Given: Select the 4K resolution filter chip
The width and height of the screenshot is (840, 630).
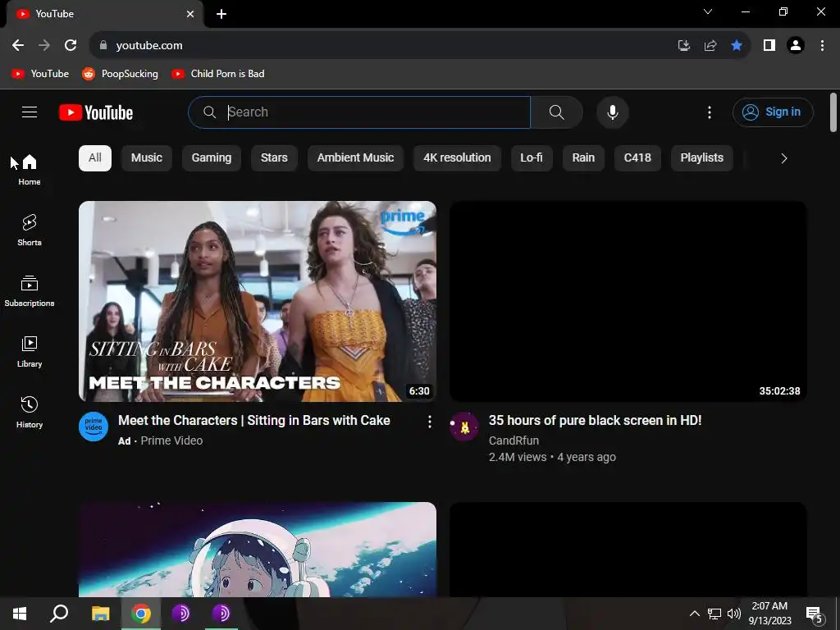Looking at the screenshot, I should click(457, 158).
